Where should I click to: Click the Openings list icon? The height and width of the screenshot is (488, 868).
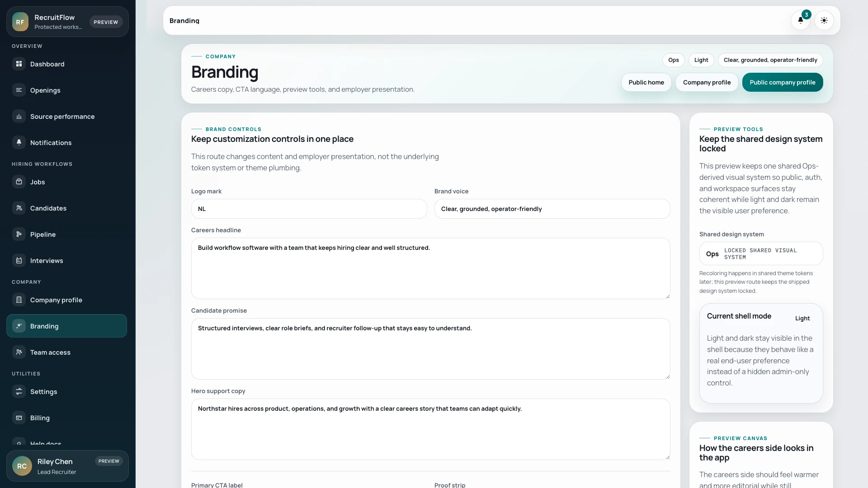pyautogui.click(x=19, y=90)
